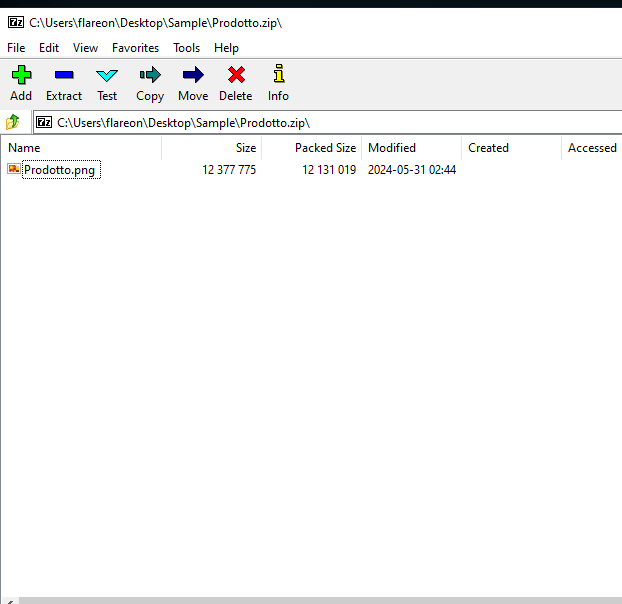Screen dimensions: 622x604
Task: Click the Copy toolbar icon
Action: point(150,75)
